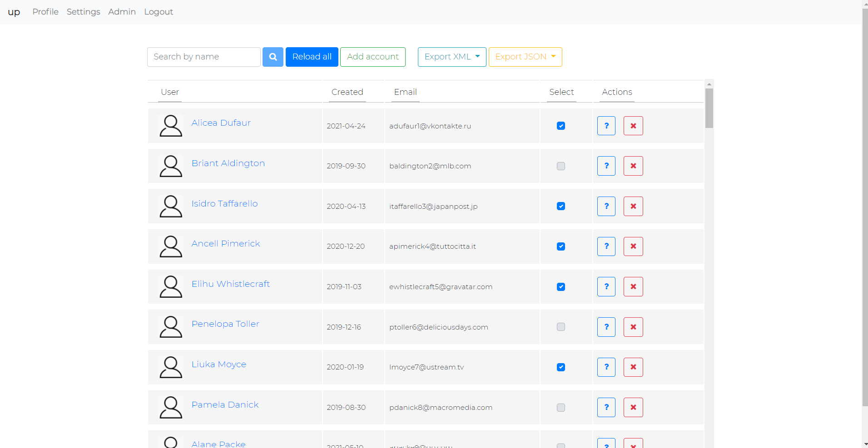
Task: Click Briant Aldington's avatar icon
Action: pyautogui.click(x=171, y=166)
